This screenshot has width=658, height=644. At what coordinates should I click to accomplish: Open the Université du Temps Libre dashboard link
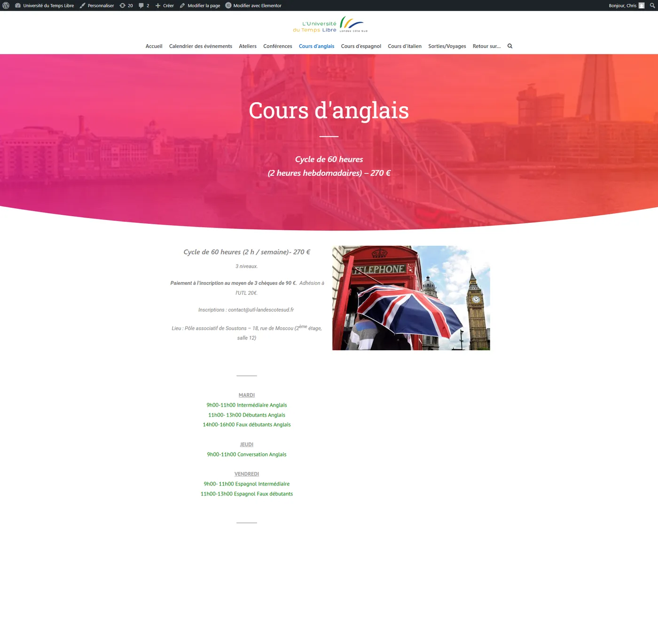coord(45,6)
